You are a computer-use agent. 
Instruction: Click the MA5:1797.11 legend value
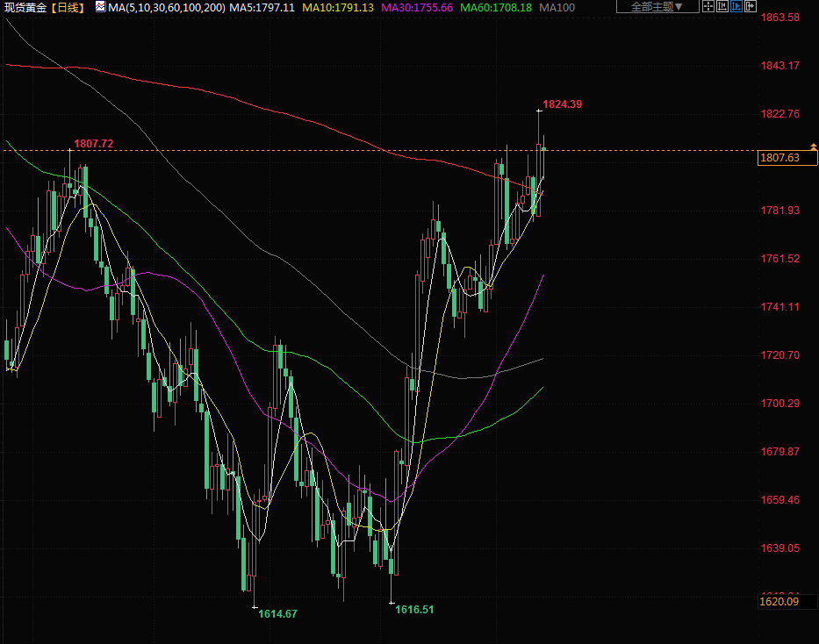(262, 7)
